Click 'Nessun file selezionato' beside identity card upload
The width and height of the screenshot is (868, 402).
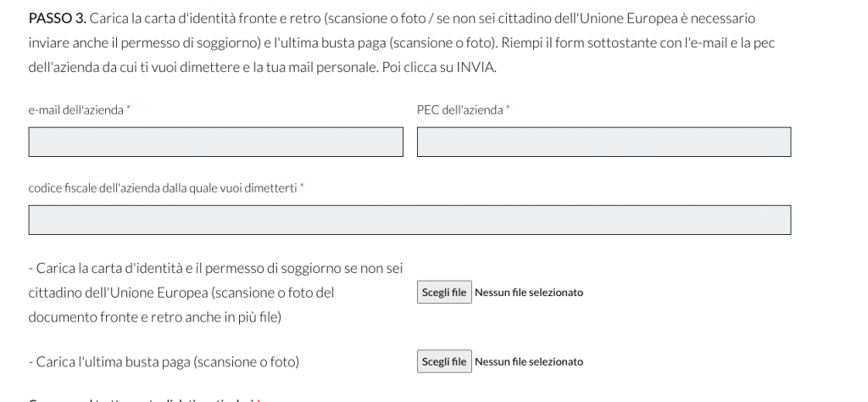pyautogui.click(x=529, y=293)
